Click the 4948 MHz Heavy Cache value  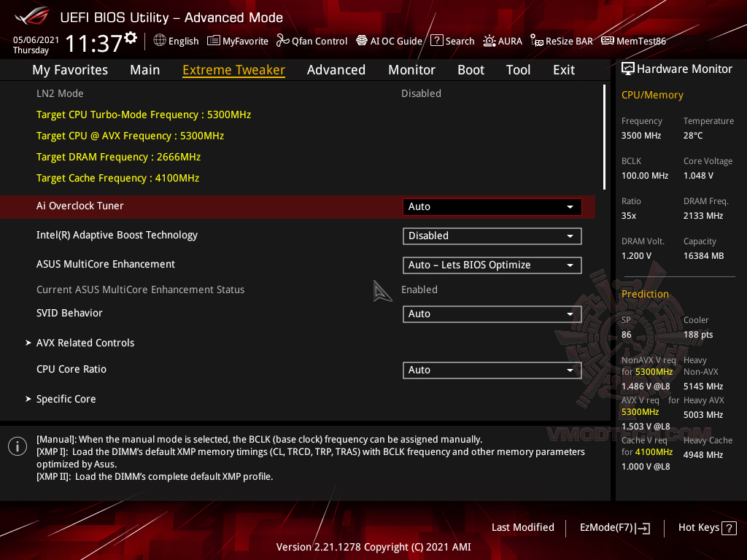(703, 455)
